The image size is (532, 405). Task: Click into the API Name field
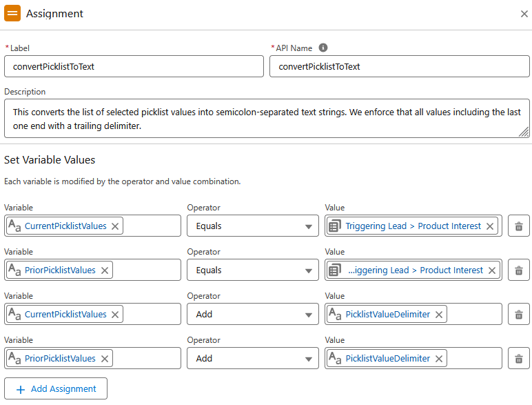click(400, 67)
